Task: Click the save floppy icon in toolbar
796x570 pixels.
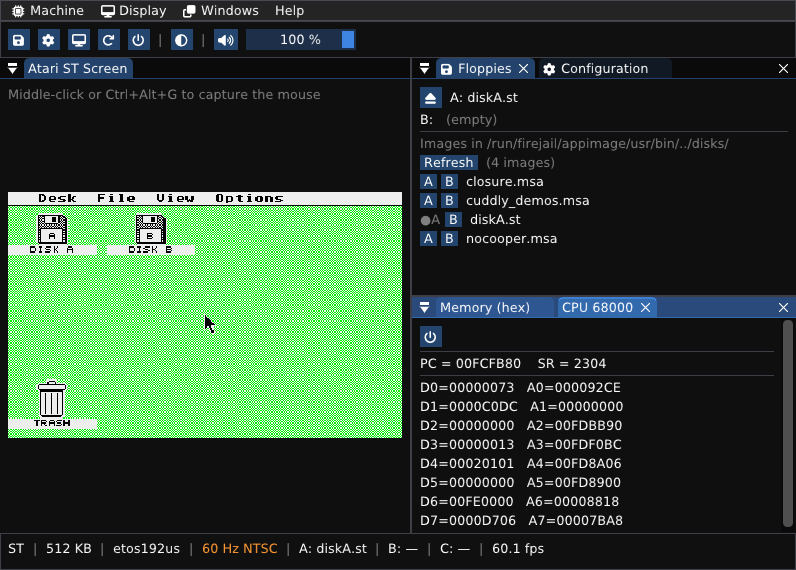Action: (18, 40)
